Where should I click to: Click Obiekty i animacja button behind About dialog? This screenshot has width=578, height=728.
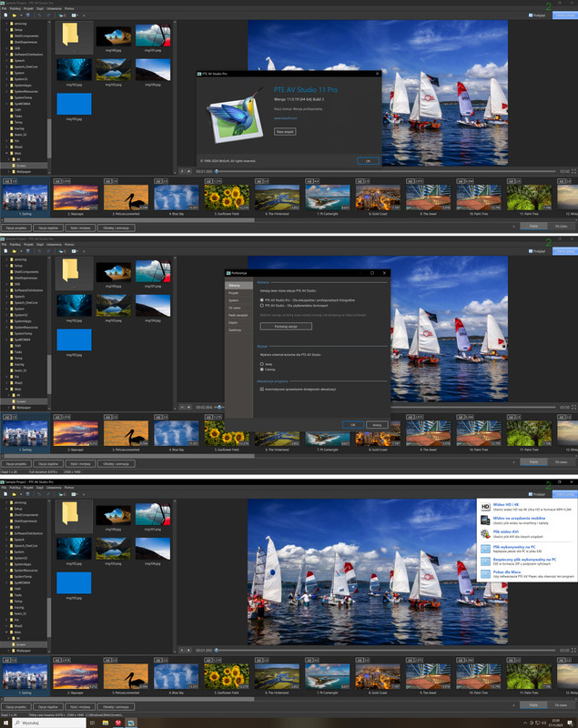[117, 227]
